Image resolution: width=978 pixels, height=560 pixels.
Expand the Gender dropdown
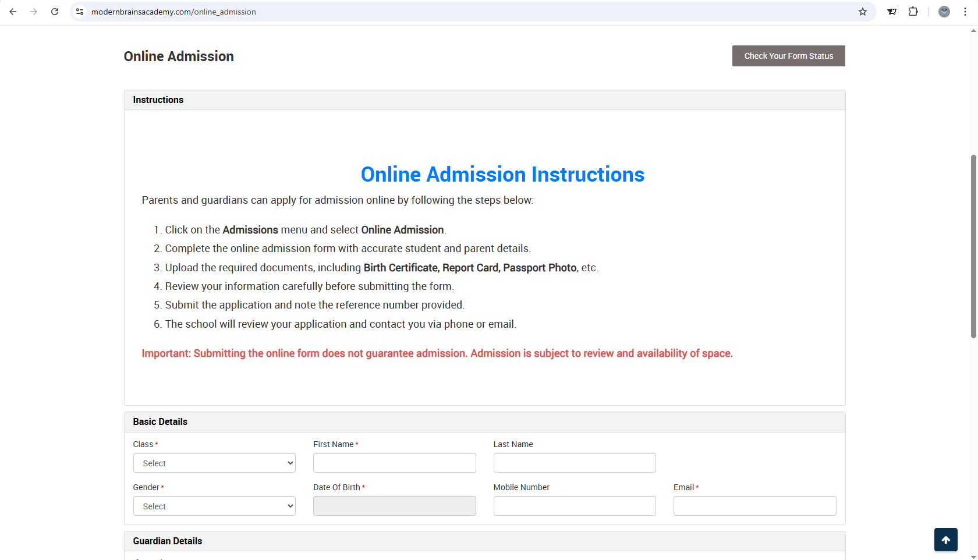[214, 506]
